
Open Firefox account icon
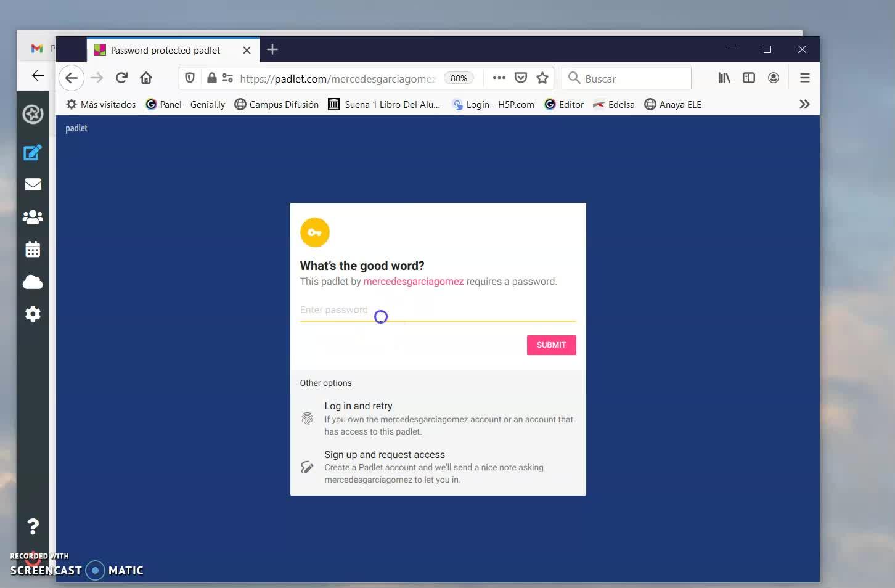[x=774, y=78]
